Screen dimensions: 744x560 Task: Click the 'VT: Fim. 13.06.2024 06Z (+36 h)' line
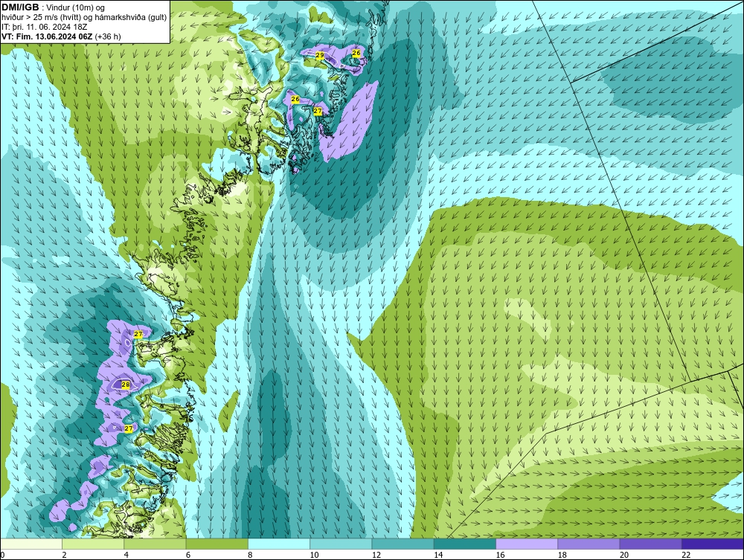pyautogui.click(x=61, y=36)
